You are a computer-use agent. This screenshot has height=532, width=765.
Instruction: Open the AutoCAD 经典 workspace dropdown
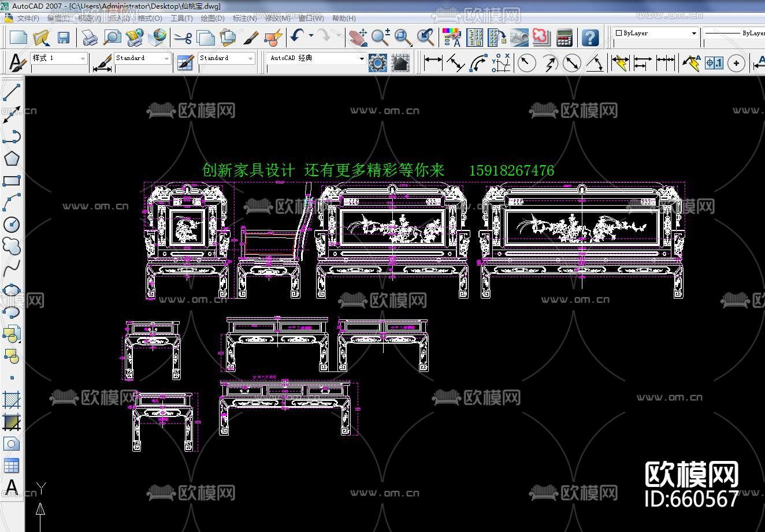[362, 58]
